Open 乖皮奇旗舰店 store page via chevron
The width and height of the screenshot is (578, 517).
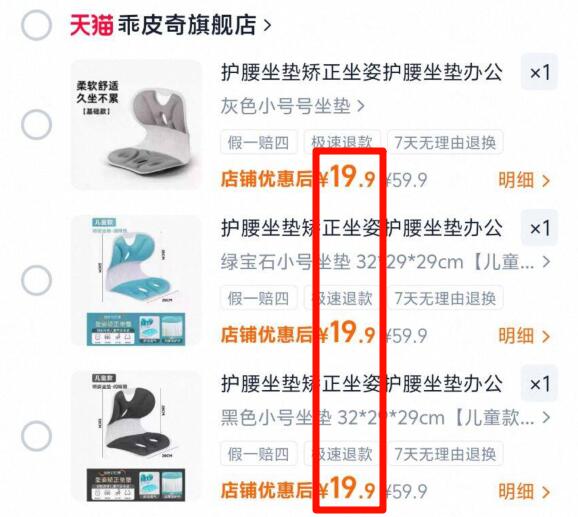(x=267, y=25)
